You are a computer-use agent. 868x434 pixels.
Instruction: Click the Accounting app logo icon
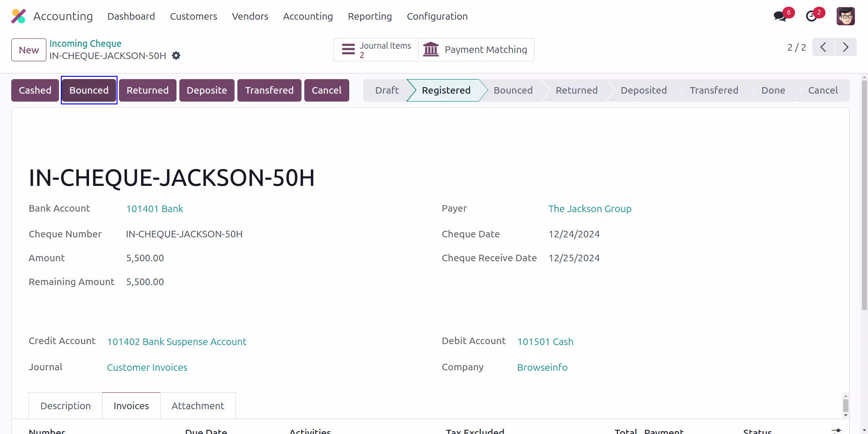pos(19,16)
